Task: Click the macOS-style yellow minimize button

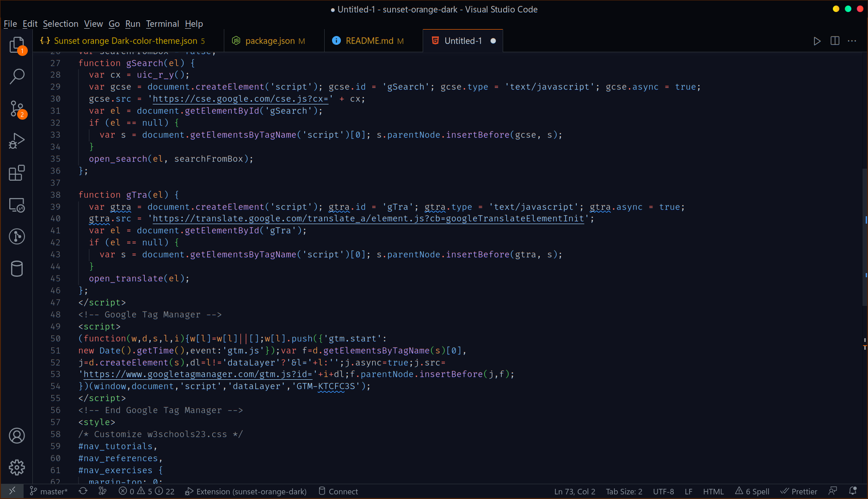Action: pos(836,9)
